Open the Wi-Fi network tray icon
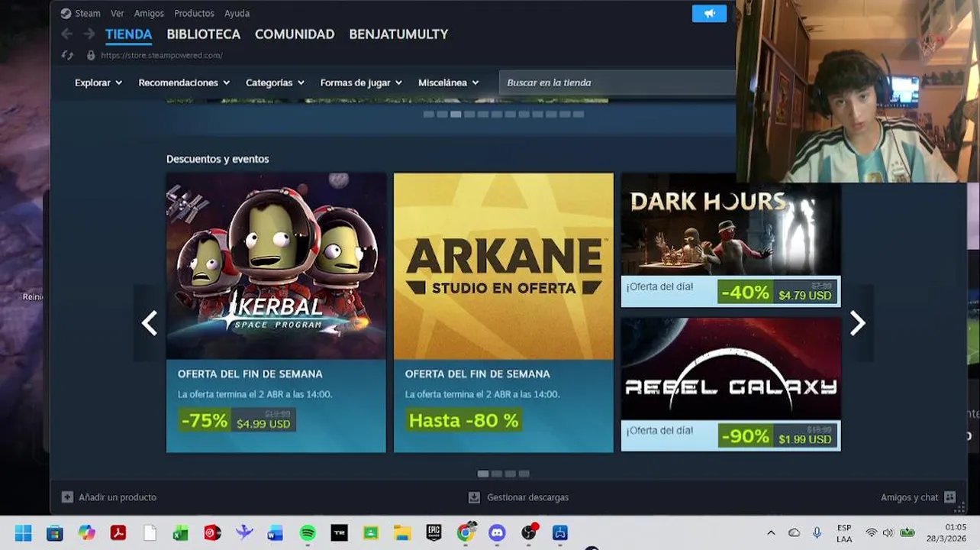 click(x=871, y=533)
